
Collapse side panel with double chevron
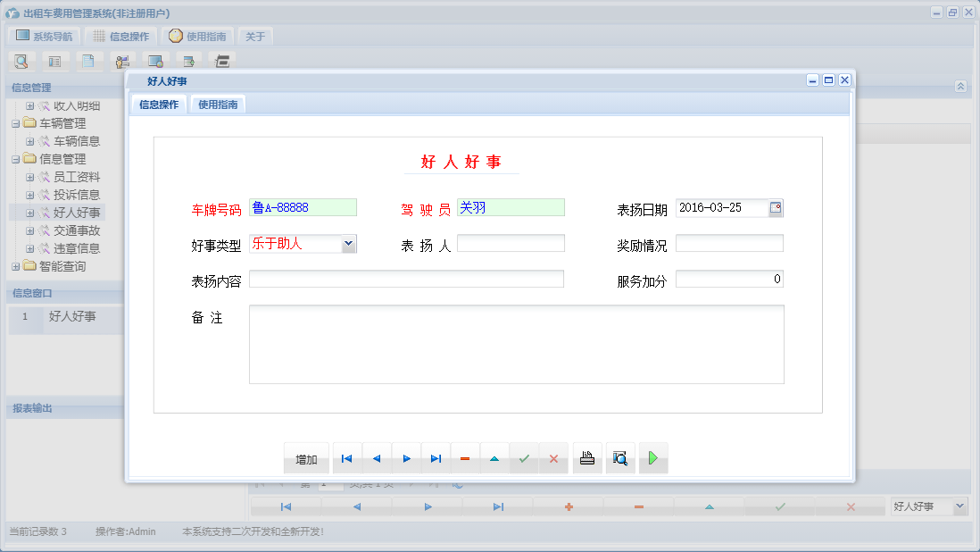pyautogui.click(x=960, y=87)
